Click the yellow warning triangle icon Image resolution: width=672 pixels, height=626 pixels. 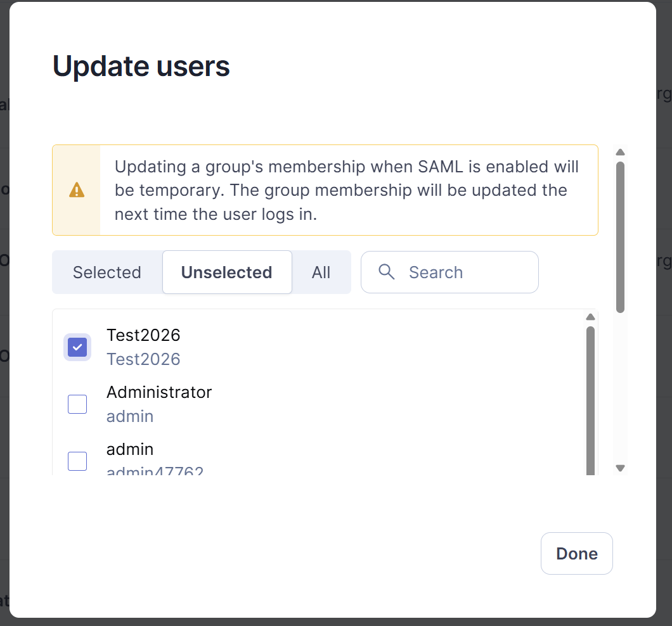point(77,190)
